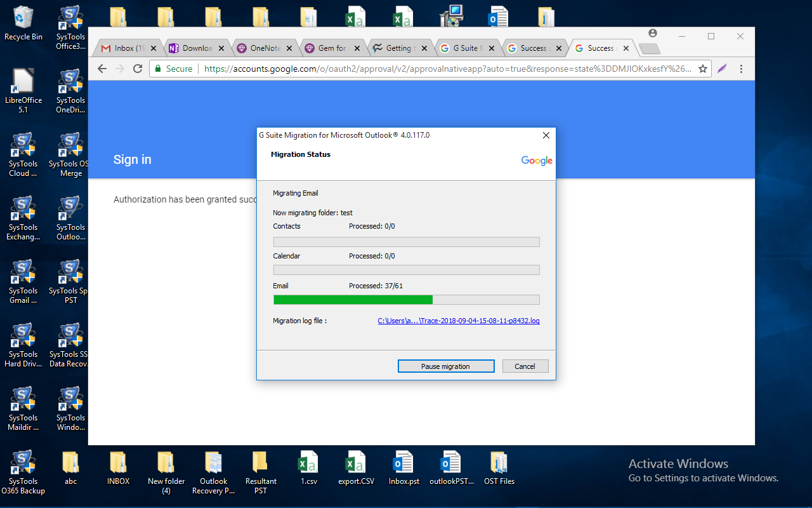Image resolution: width=812 pixels, height=508 pixels.
Task: Select the SysTools Gmail desktop shortcut
Action: (x=23, y=281)
